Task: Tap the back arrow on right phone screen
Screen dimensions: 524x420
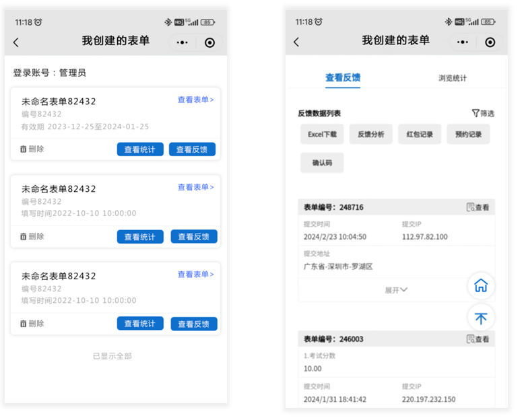Action: 296,42
